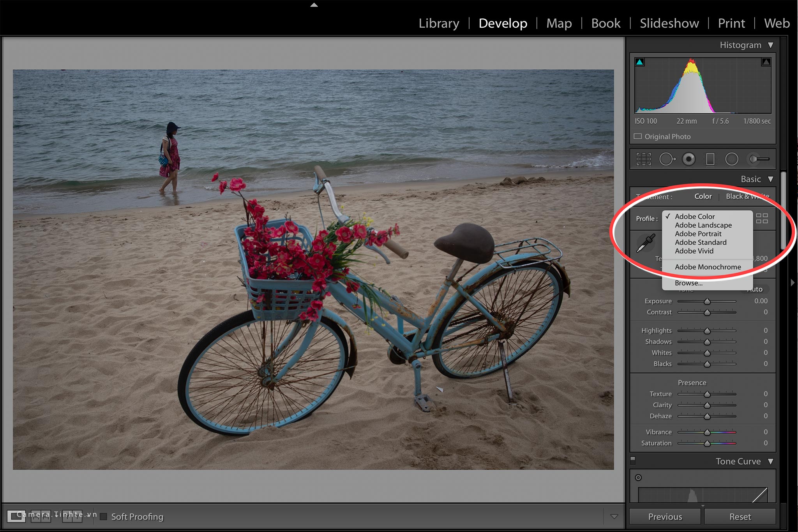The height and width of the screenshot is (532, 798).
Task: Collapse the Basic panel
Action: pos(770,179)
